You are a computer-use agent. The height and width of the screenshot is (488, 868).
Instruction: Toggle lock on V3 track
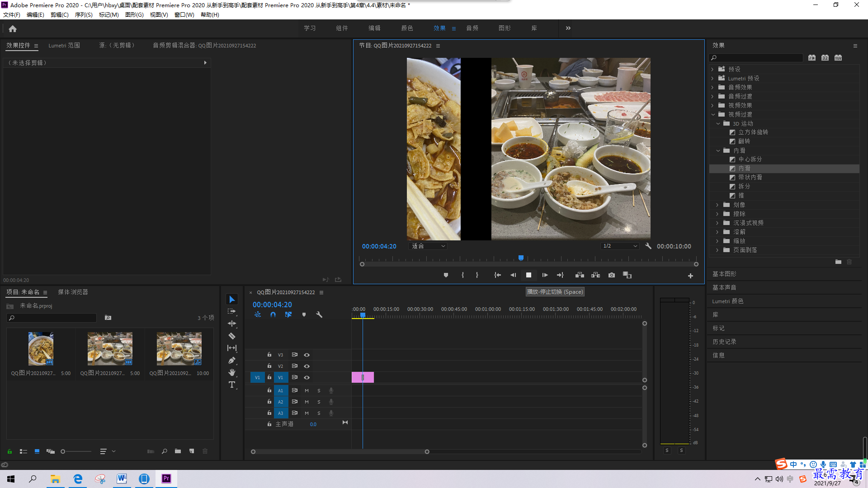coord(269,355)
